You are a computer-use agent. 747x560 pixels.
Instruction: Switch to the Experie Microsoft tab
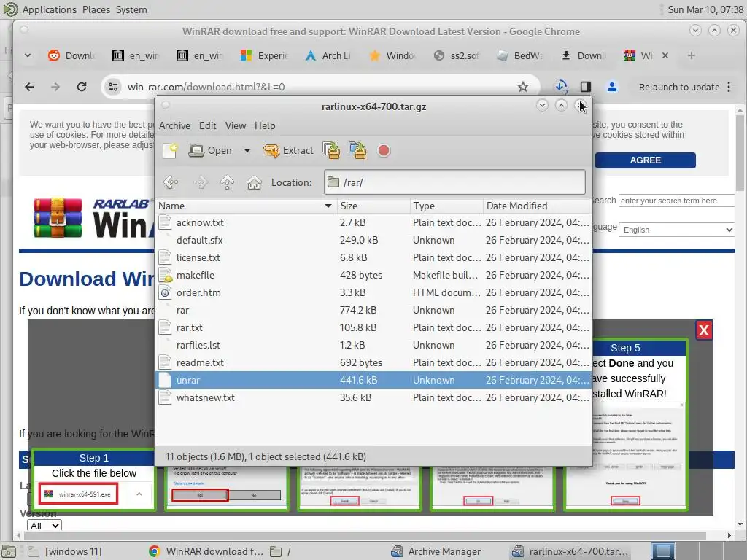click(264, 55)
